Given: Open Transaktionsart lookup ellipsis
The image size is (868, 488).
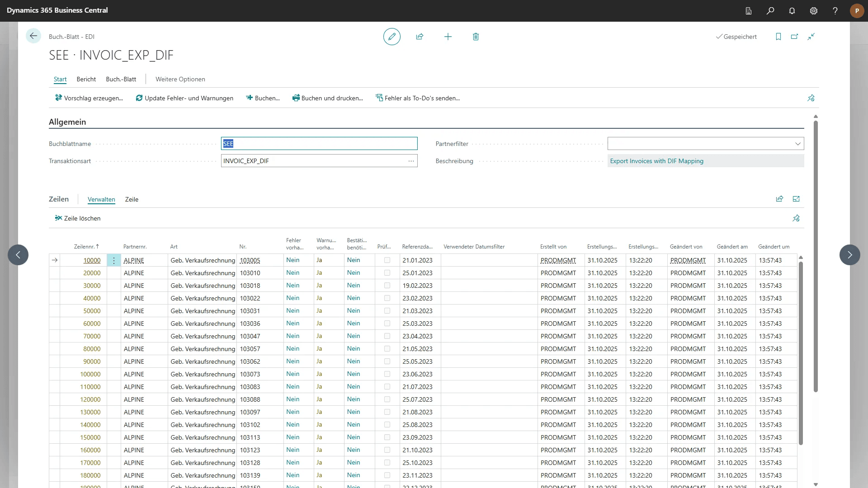Looking at the screenshot, I should (411, 161).
